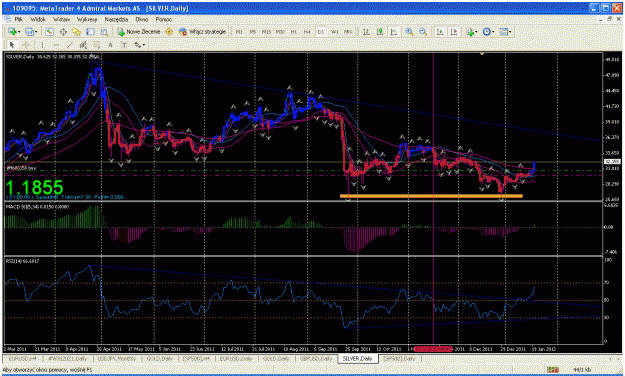This screenshot has width=625, height=376.
Task: Expand the periodicity dropdown arrow
Action: (493, 32)
